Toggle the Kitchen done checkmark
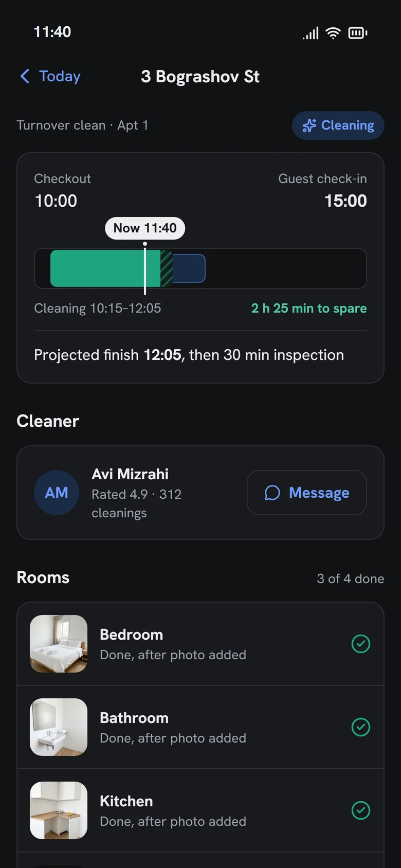Image resolution: width=401 pixels, height=868 pixels. pyautogui.click(x=361, y=810)
